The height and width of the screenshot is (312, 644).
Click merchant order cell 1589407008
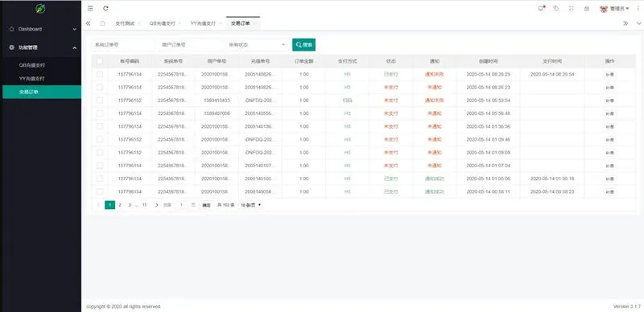(217, 113)
